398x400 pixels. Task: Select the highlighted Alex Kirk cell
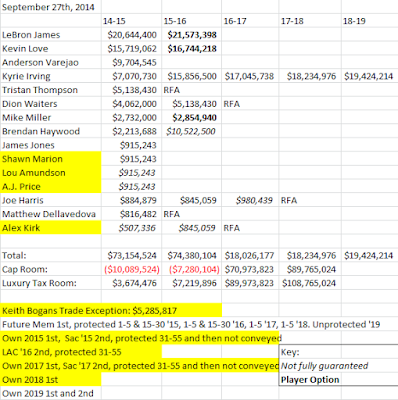(51, 228)
